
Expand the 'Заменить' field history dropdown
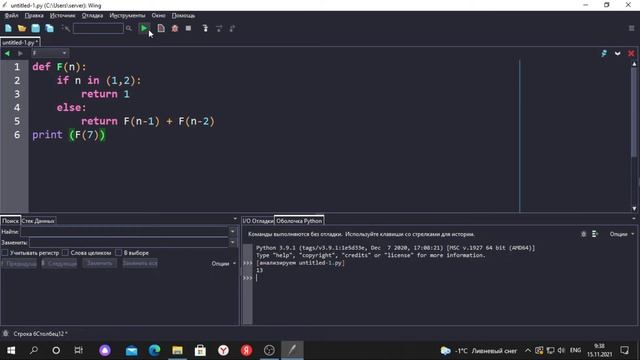point(233,242)
